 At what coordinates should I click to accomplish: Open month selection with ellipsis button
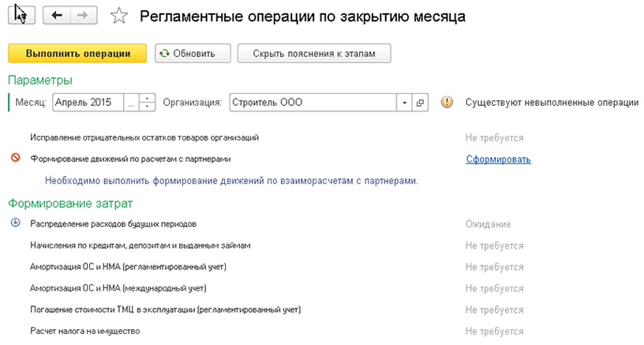tap(131, 103)
